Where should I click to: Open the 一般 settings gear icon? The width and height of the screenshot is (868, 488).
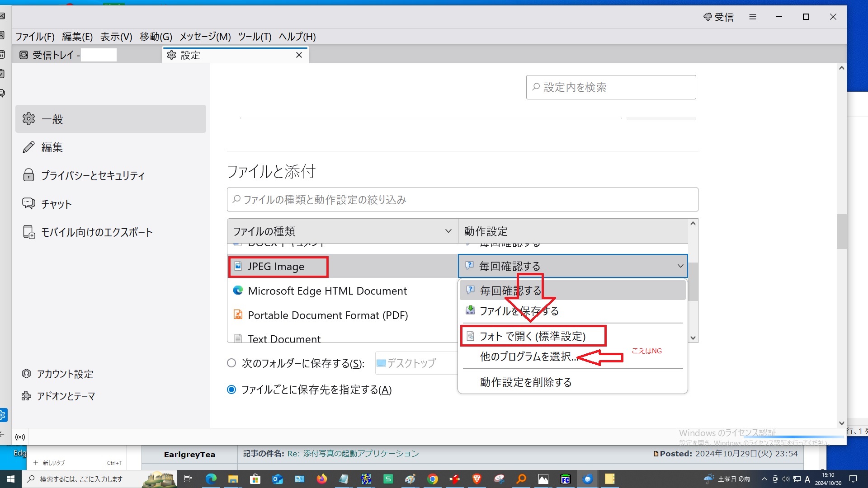tap(28, 119)
